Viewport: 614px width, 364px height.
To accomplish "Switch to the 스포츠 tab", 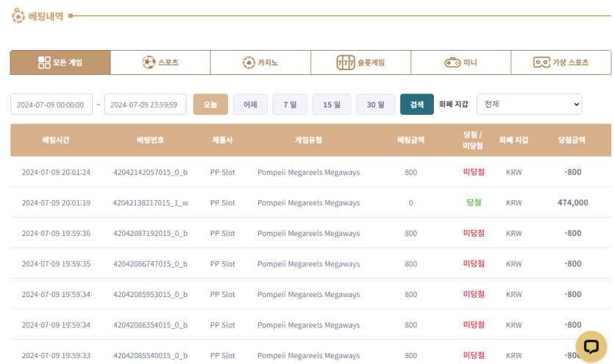I will tap(160, 63).
